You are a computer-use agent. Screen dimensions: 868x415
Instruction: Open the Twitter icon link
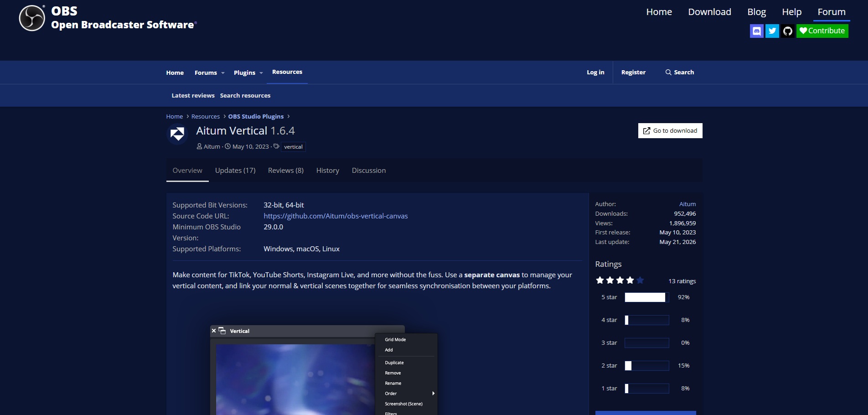pyautogui.click(x=772, y=31)
